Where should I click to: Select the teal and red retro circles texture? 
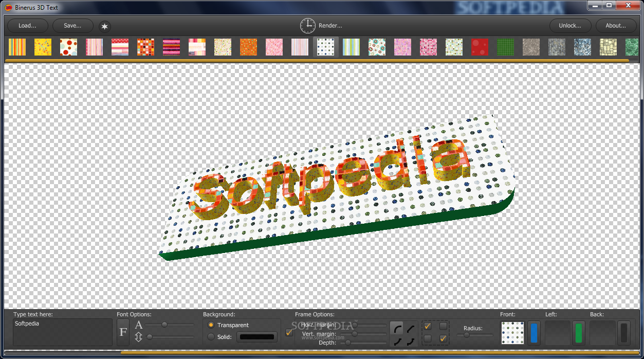click(377, 47)
